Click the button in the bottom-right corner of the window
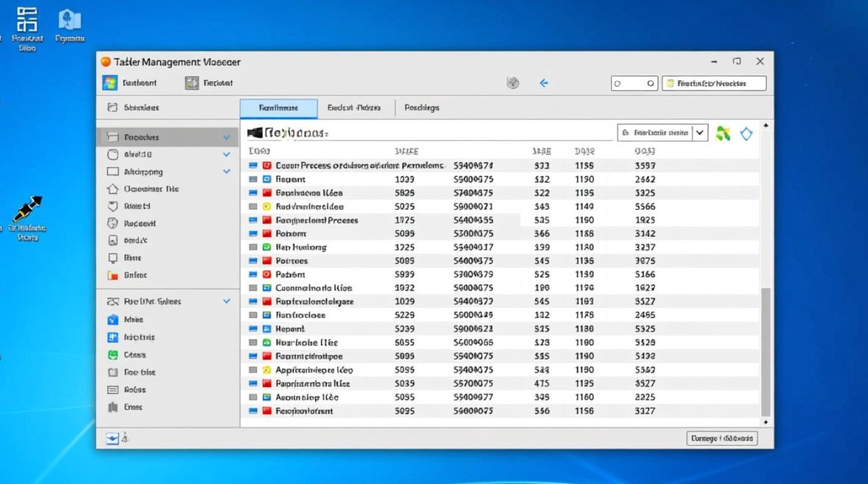868x484 pixels. point(721,439)
